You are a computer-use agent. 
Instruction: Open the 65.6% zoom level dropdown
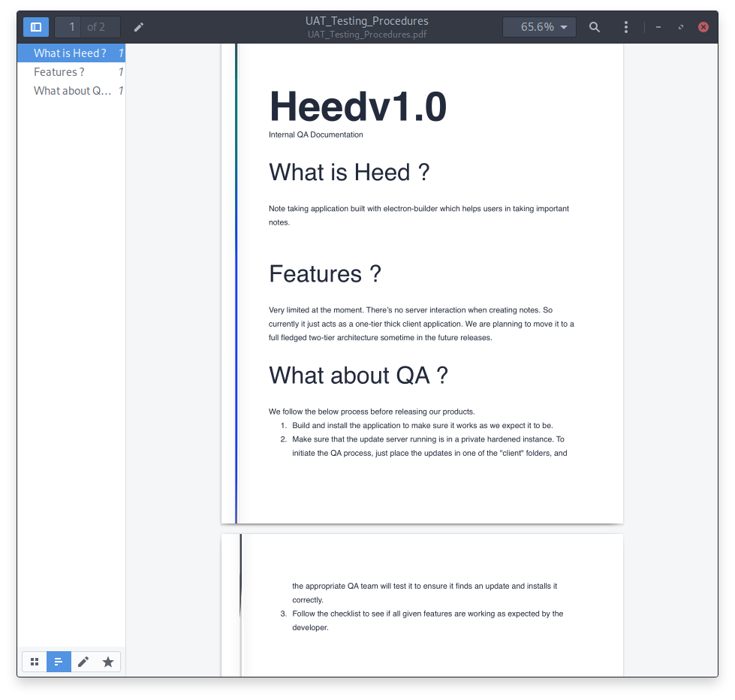click(539, 27)
